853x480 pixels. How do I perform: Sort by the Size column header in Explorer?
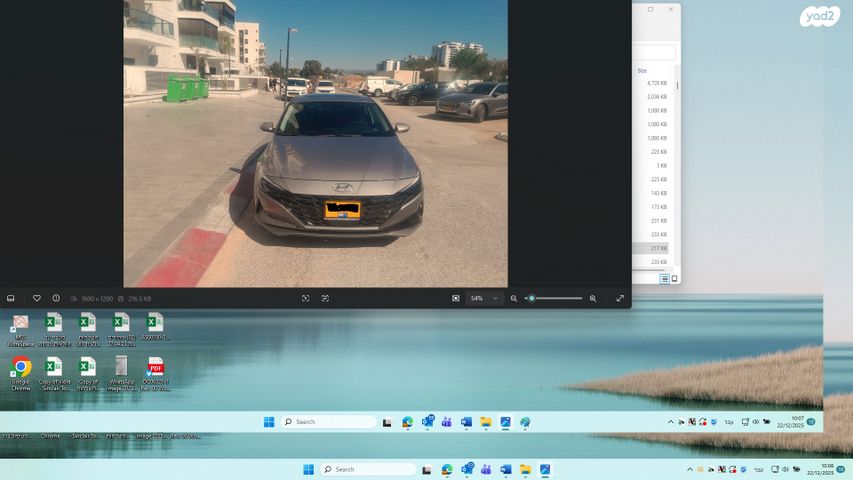642,71
